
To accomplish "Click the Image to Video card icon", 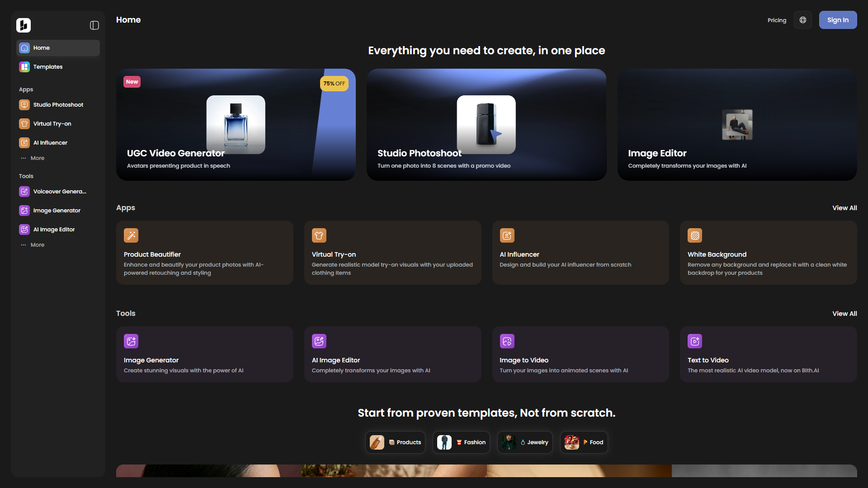I will tap(507, 341).
